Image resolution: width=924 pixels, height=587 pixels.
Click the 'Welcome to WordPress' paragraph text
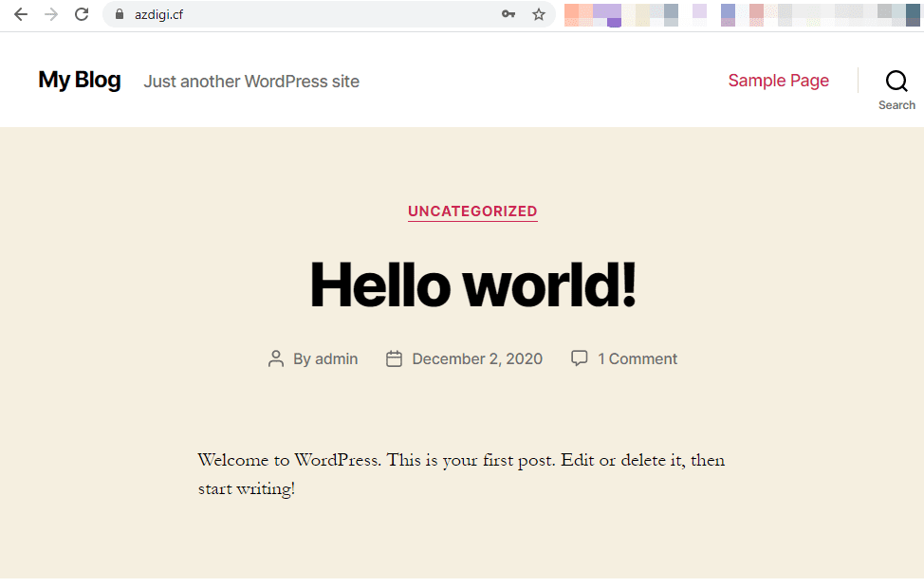tap(461, 474)
